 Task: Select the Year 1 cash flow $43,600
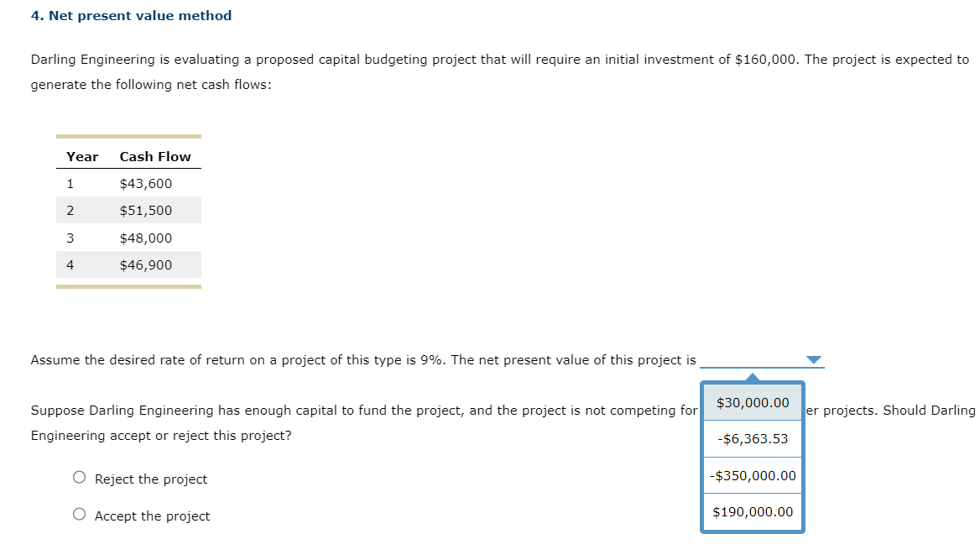146,183
